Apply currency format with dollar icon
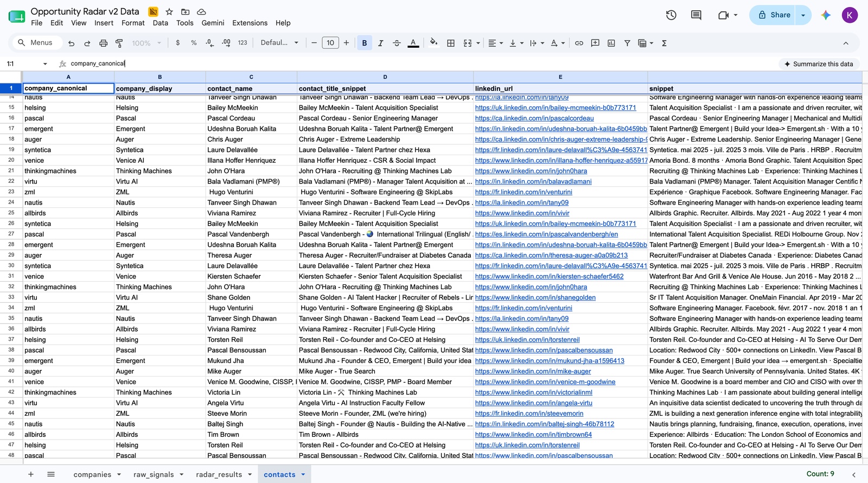The image size is (868, 483). (178, 43)
